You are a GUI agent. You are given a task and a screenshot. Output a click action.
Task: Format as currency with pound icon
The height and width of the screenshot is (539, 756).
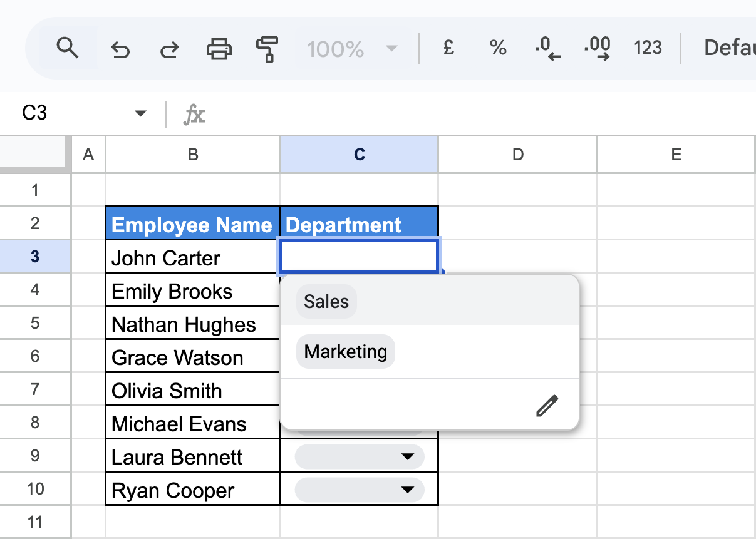448,48
